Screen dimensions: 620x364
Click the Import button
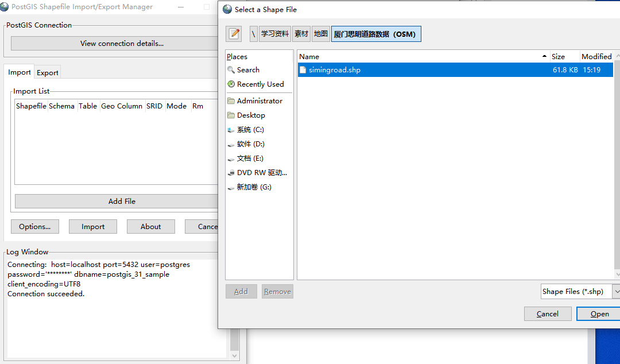point(93,227)
